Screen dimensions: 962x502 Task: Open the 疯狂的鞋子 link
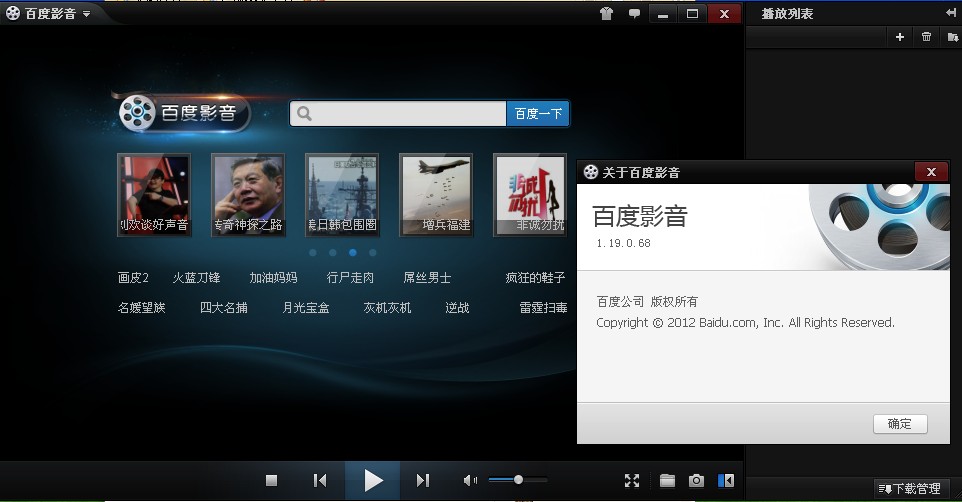point(535,278)
